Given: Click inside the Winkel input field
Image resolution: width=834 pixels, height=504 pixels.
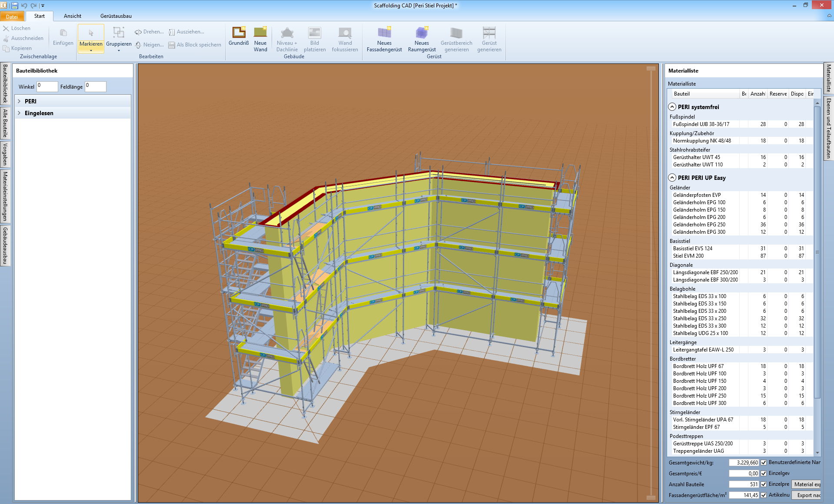Looking at the screenshot, I should tap(47, 86).
